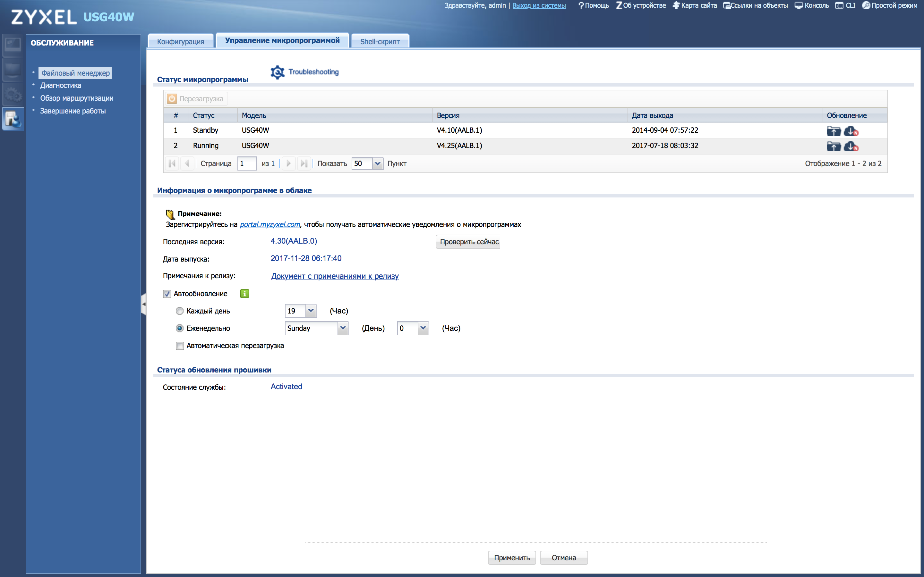
Task: Expand the Sunday day dropdown
Action: (343, 328)
